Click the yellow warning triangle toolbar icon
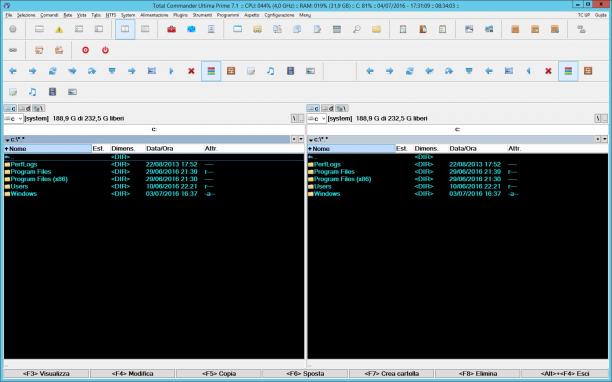This screenshot has width=612, height=382. (59, 29)
